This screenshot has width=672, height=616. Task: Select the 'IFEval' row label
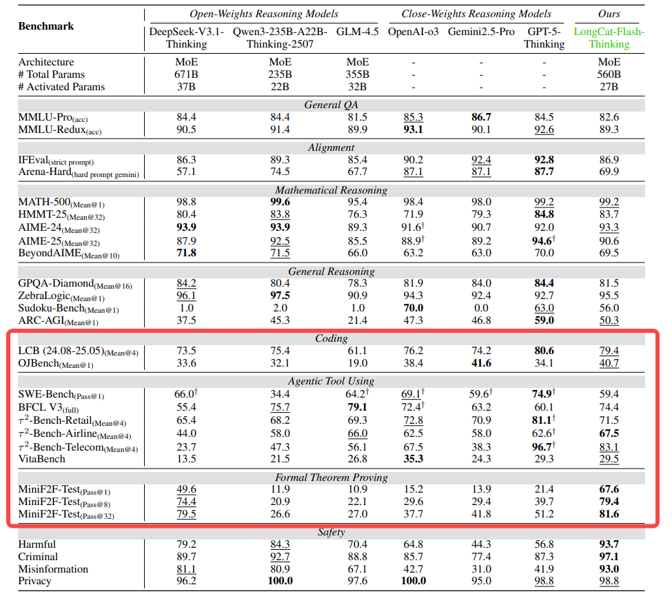(x=56, y=161)
